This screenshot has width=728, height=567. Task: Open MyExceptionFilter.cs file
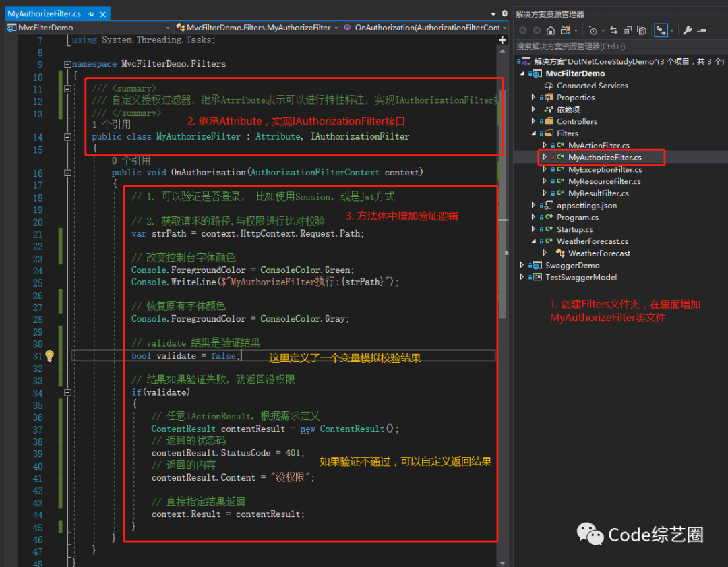(605, 169)
